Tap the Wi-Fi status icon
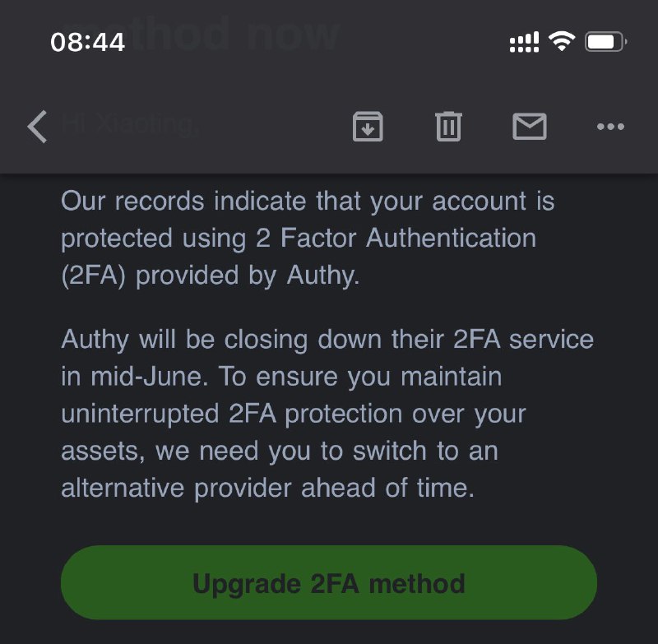 coord(561,40)
